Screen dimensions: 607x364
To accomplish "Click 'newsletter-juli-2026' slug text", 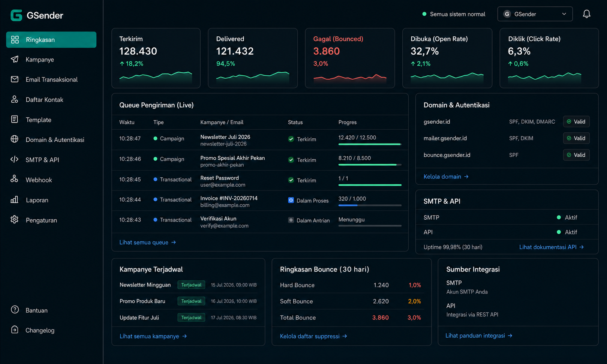I will pos(223,144).
